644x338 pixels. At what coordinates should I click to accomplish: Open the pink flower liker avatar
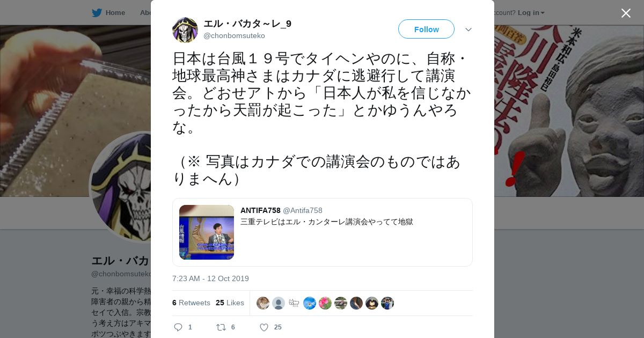325,303
